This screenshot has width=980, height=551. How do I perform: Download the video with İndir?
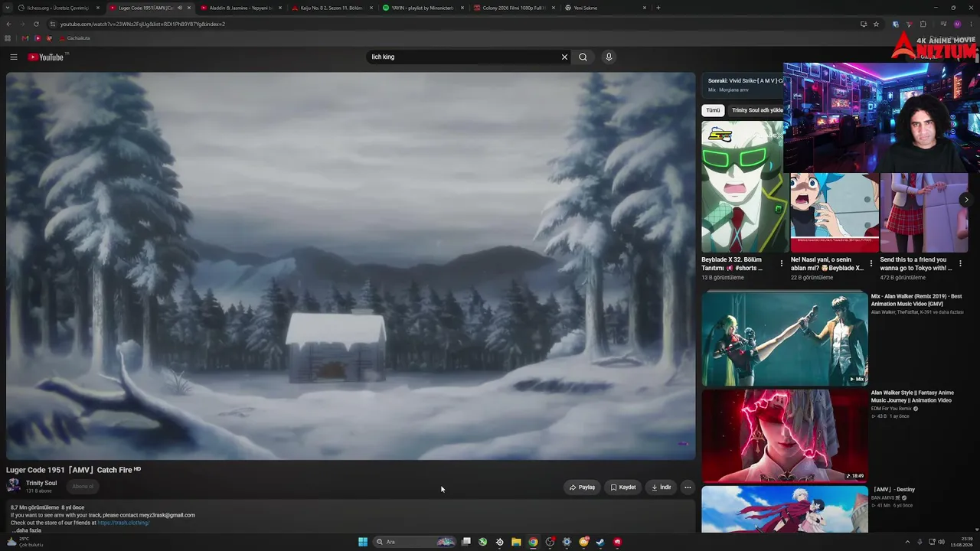point(661,487)
